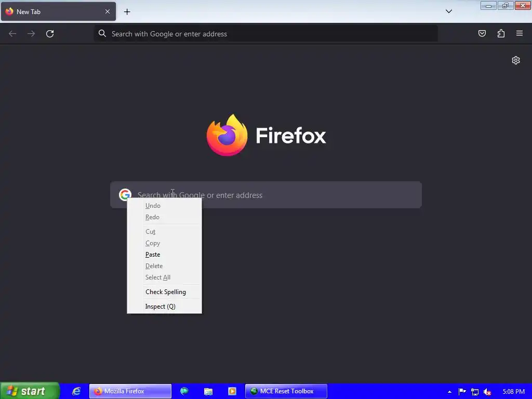Choose Cut from the context menu
Screen dimensions: 532x399
click(x=165, y=232)
